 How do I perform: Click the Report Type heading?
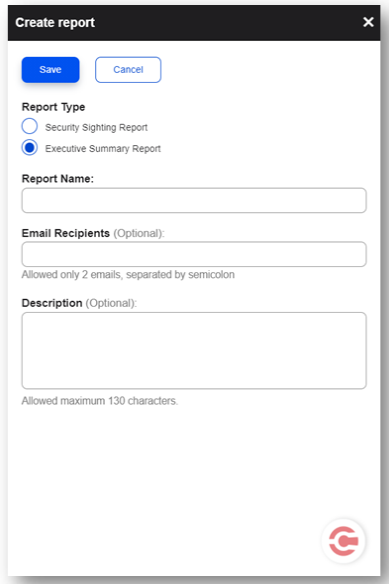click(53, 107)
